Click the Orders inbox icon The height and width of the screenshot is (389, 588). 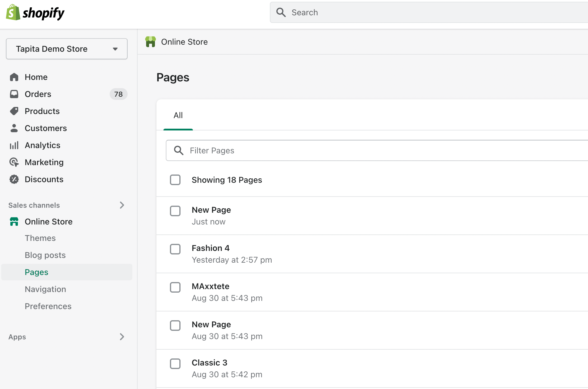pos(14,94)
